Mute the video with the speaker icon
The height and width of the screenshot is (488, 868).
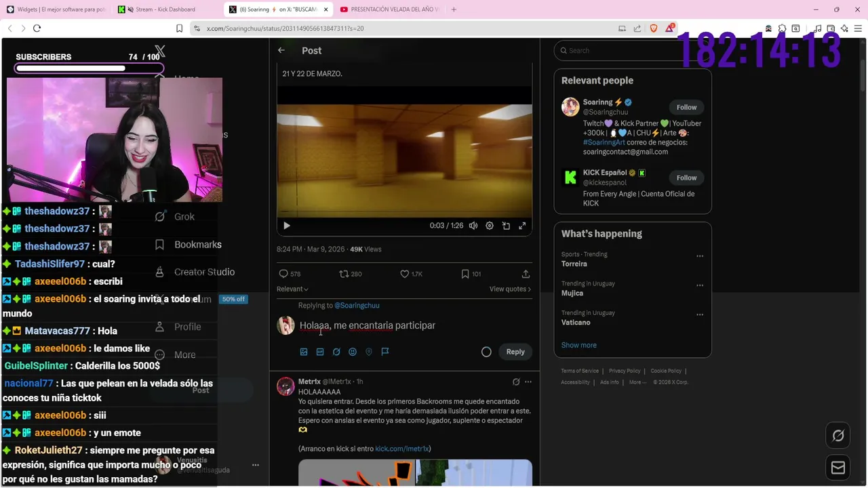[473, 226]
